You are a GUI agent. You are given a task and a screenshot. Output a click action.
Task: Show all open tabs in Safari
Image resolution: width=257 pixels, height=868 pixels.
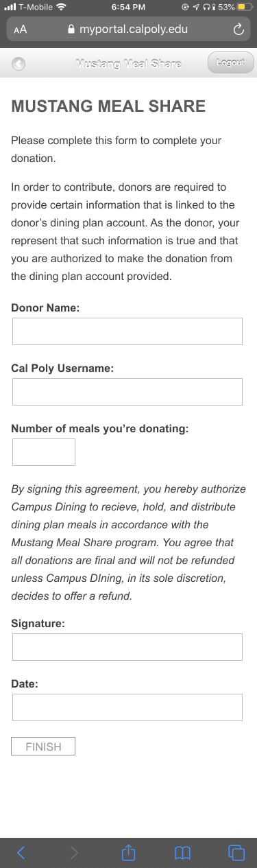[236, 852]
